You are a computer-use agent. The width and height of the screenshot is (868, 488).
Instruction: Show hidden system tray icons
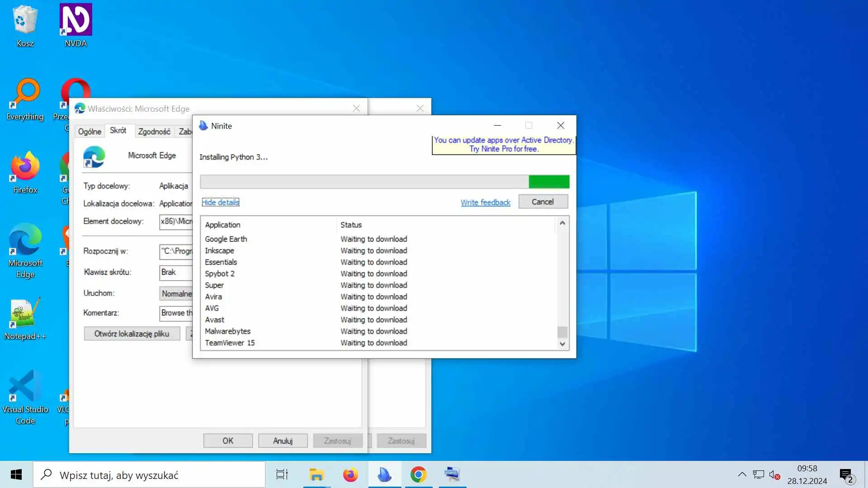click(742, 474)
